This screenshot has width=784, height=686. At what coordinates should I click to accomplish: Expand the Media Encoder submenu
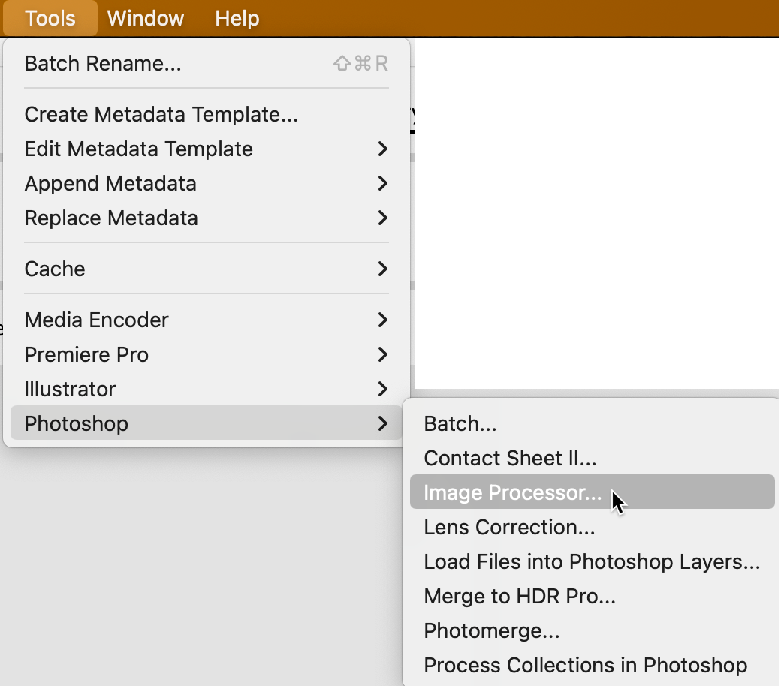(x=96, y=320)
